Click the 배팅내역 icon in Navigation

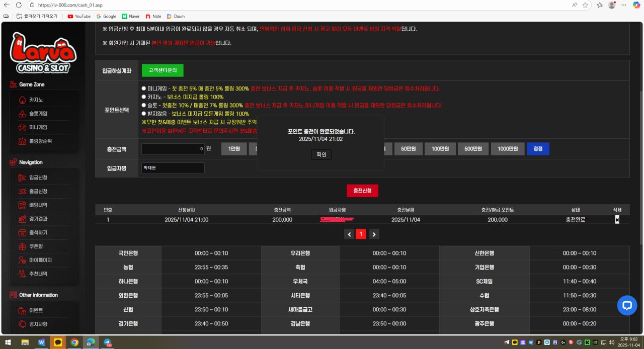(x=22, y=205)
